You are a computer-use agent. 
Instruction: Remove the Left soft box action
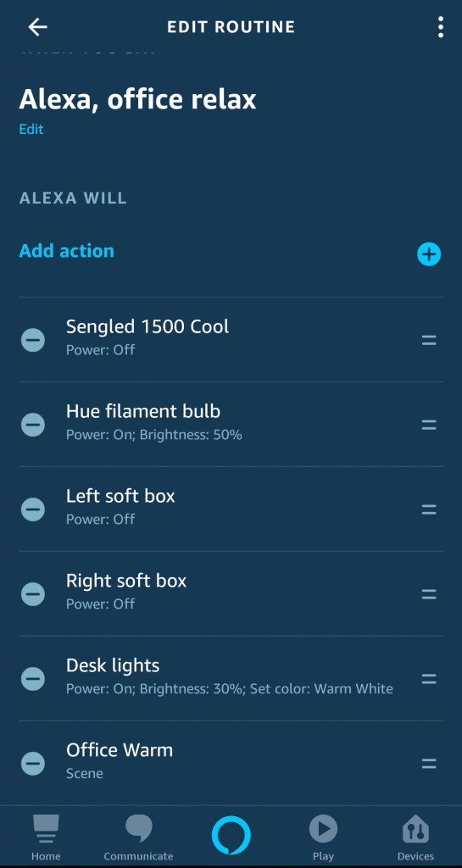point(33,509)
